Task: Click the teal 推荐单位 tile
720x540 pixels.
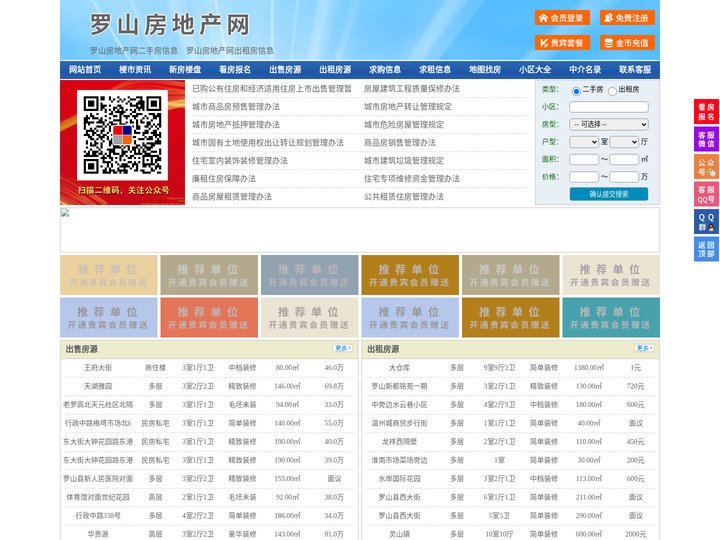Action: coord(611,317)
